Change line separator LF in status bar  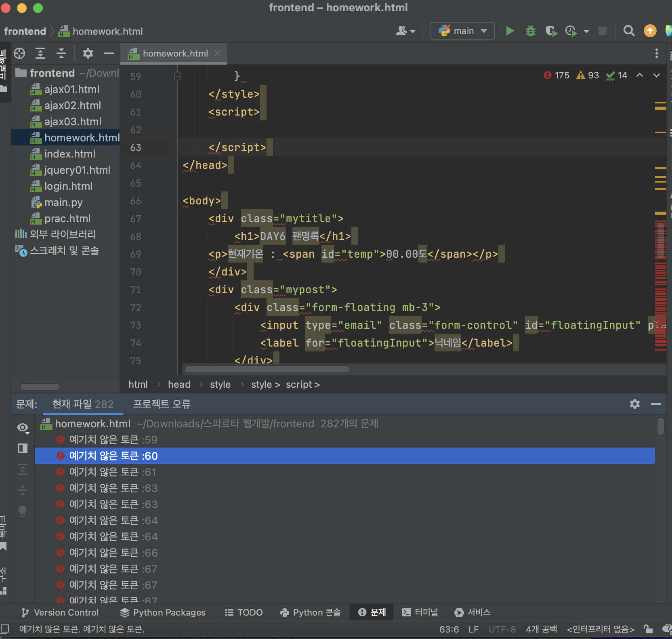(473, 629)
